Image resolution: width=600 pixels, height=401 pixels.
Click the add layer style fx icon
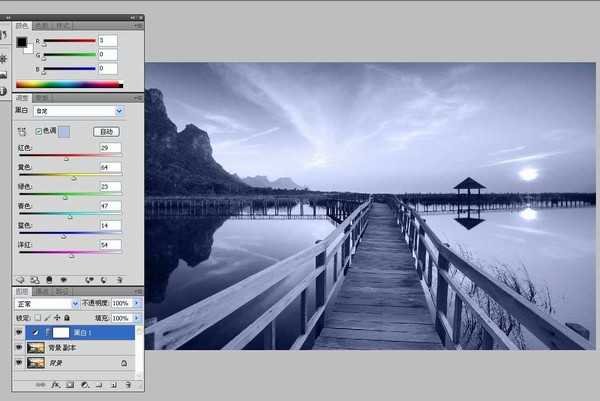click(x=56, y=384)
